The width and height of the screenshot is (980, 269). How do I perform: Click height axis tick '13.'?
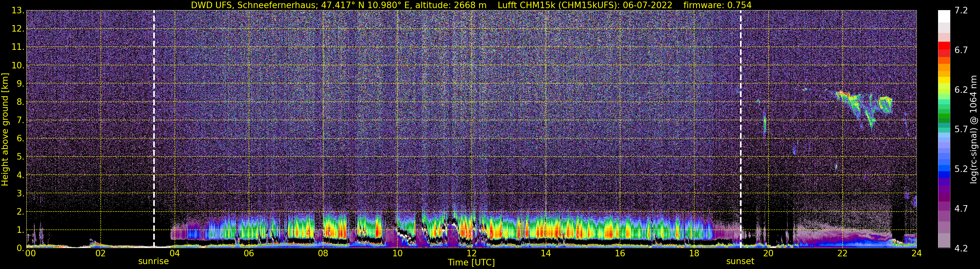pyautogui.click(x=18, y=10)
